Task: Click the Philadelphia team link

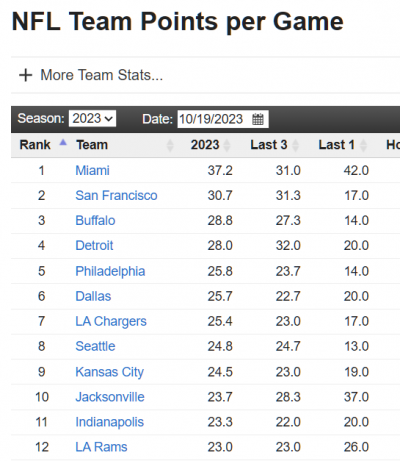Action: (x=110, y=271)
